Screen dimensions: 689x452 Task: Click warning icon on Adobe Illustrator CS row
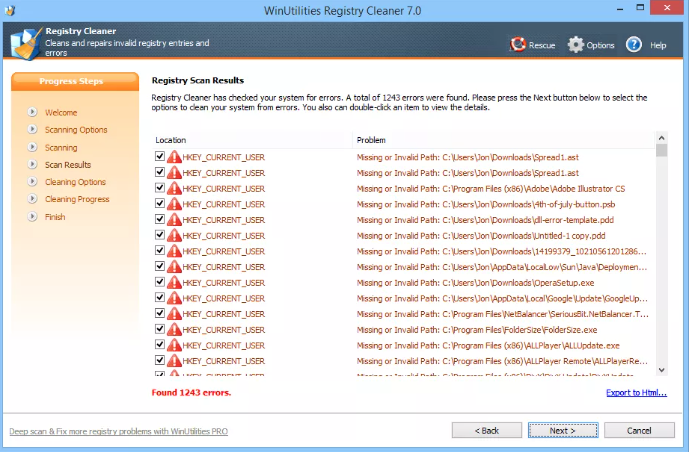(x=174, y=188)
